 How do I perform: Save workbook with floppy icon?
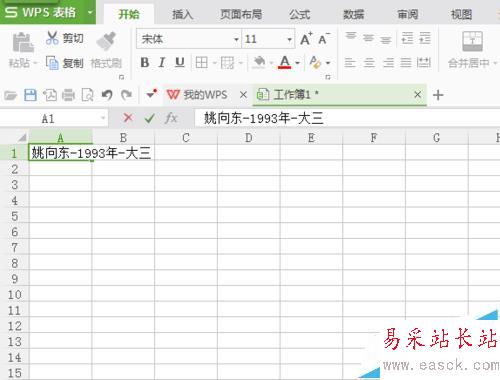point(30,95)
